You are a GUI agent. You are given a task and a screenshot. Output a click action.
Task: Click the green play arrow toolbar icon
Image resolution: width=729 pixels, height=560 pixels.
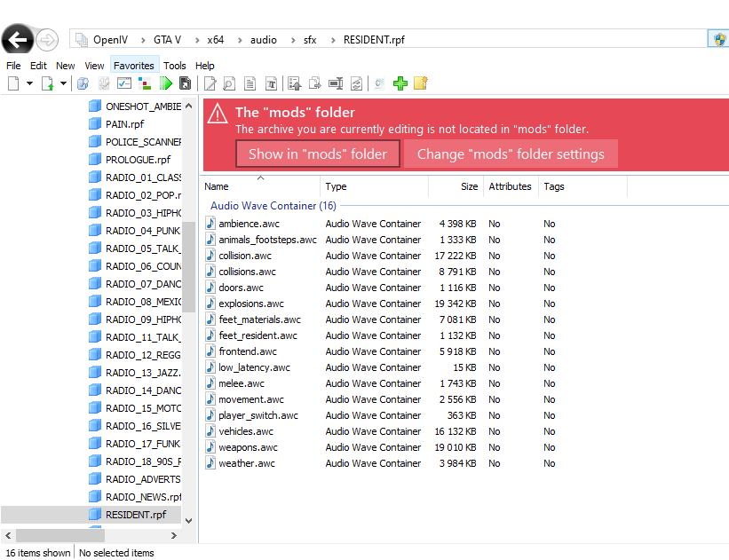pyautogui.click(x=166, y=83)
